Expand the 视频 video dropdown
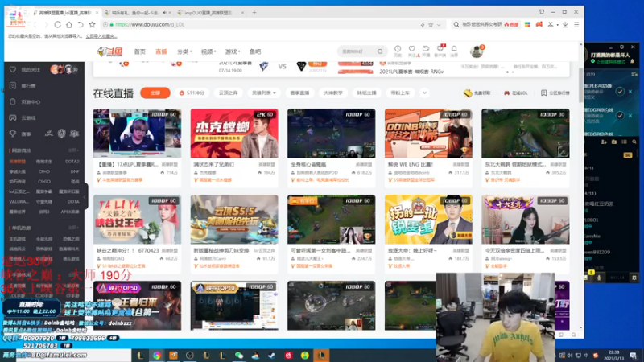644x362 pixels. click(208, 51)
